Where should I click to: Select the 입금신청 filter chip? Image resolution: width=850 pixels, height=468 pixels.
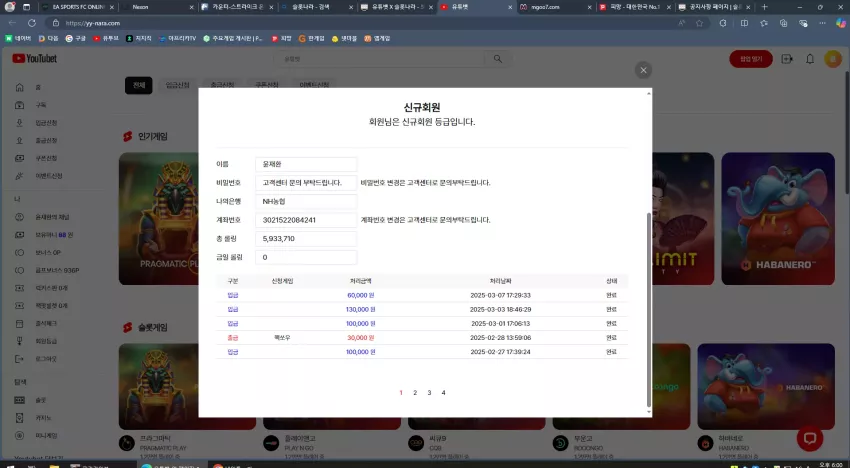177,85
